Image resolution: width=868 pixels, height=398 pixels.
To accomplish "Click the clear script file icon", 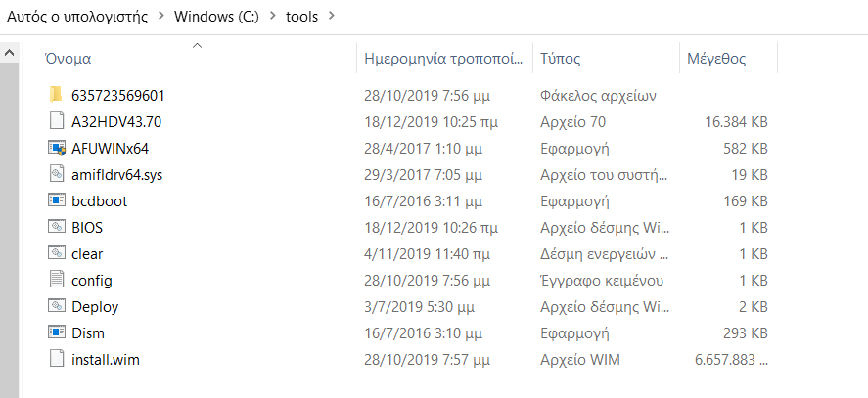I will coord(55,254).
